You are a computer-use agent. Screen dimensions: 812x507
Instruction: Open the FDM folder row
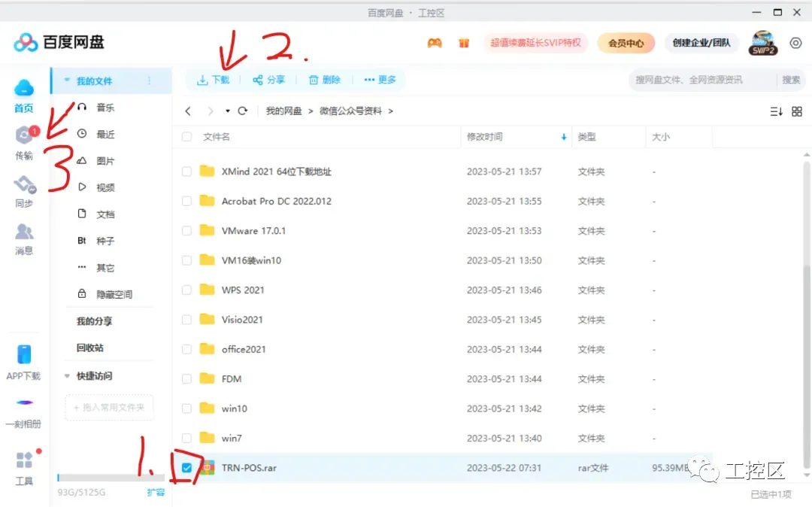(x=442, y=379)
